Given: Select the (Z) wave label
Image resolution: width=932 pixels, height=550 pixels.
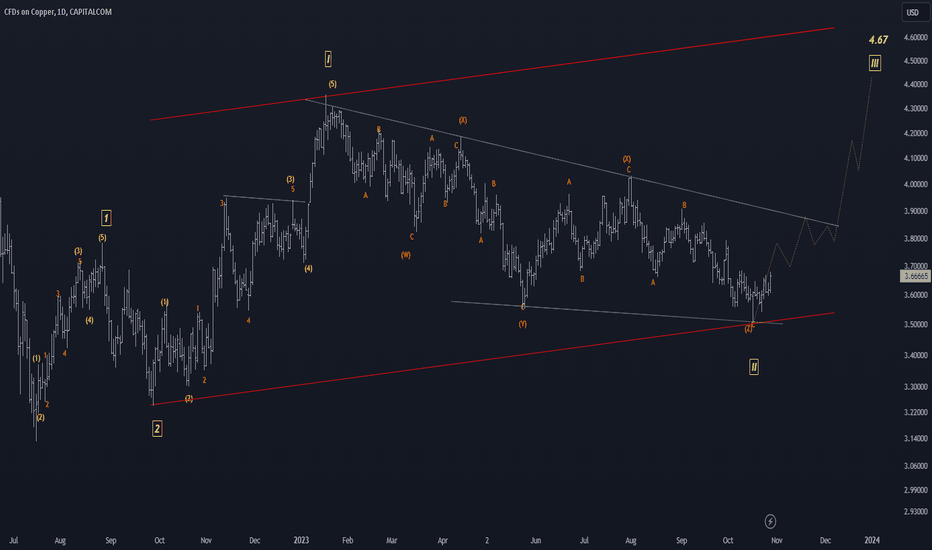Looking at the screenshot, I should [748, 329].
